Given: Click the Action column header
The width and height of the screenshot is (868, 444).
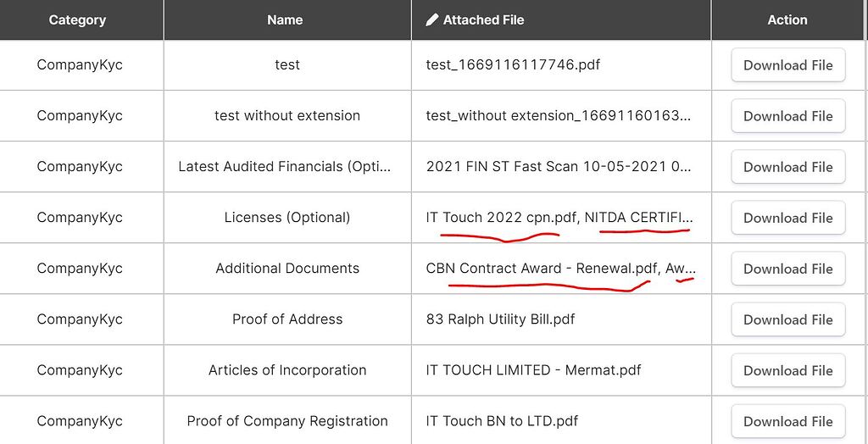Looking at the screenshot, I should tap(787, 19).
